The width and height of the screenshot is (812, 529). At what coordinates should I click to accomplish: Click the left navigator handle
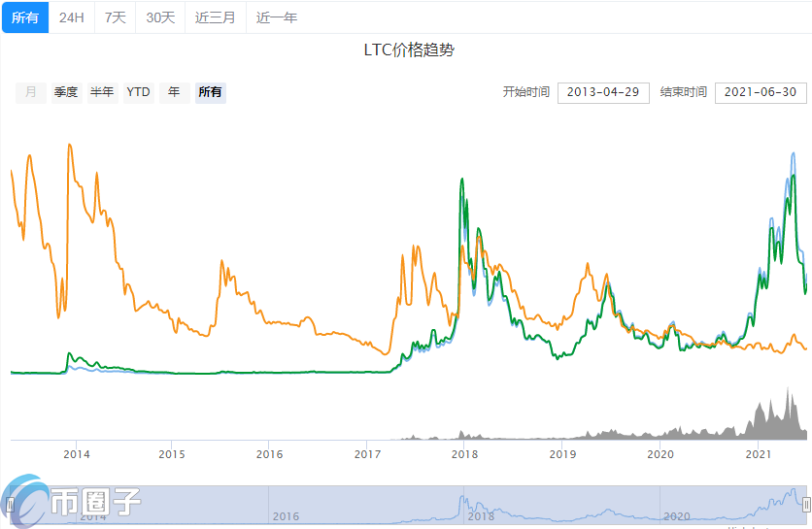[x=11, y=504]
